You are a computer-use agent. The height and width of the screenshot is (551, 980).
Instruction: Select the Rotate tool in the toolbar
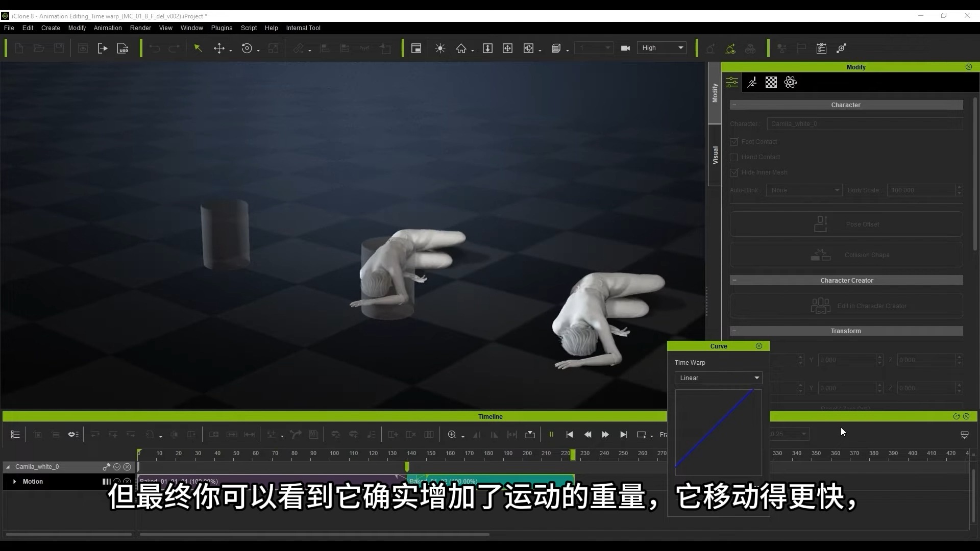[248, 48]
